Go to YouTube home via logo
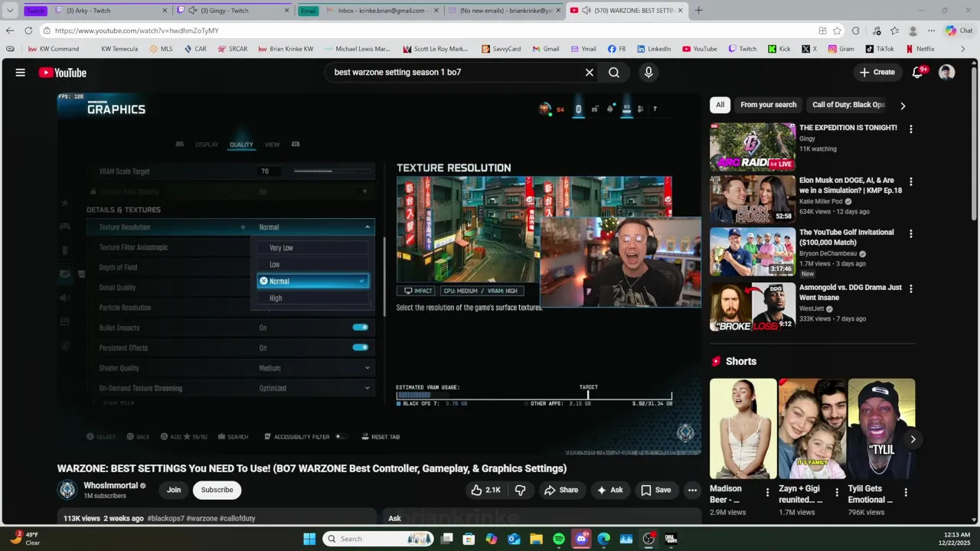The height and width of the screenshot is (551, 980). (x=63, y=73)
